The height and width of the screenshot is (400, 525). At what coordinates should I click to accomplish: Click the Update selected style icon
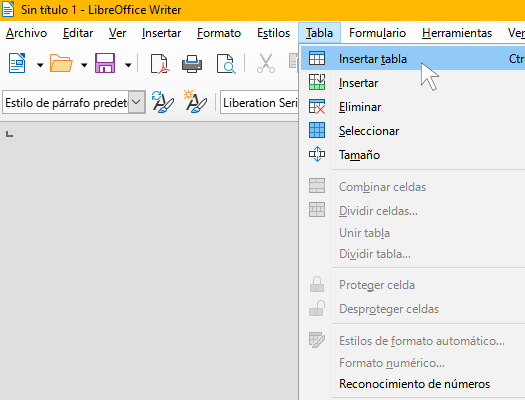162,102
